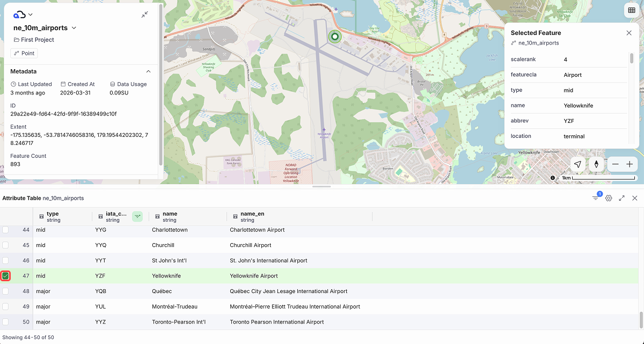Check the row 50 Toronto-Pearson checkbox

coord(5,322)
